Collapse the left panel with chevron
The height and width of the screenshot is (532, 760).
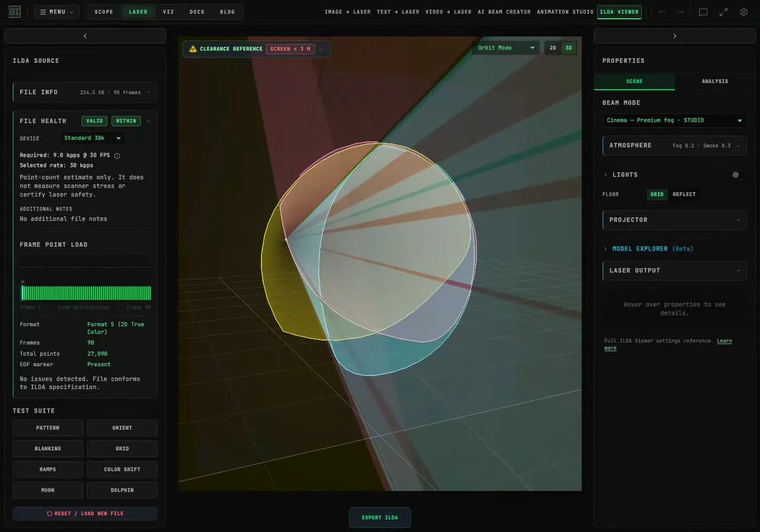tap(85, 36)
